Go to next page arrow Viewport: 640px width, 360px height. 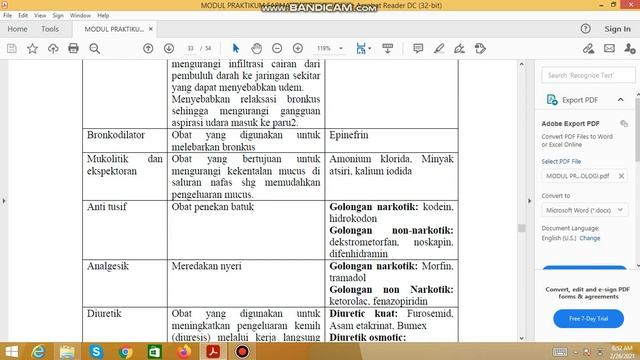(169, 49)
